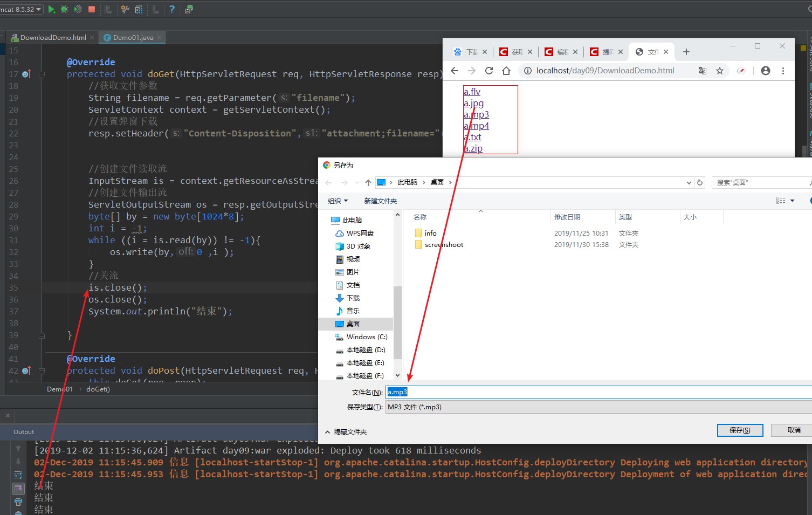Screen dimensions: 812x515
Task: Click the a.flv download link
Action: click(472, 92)
